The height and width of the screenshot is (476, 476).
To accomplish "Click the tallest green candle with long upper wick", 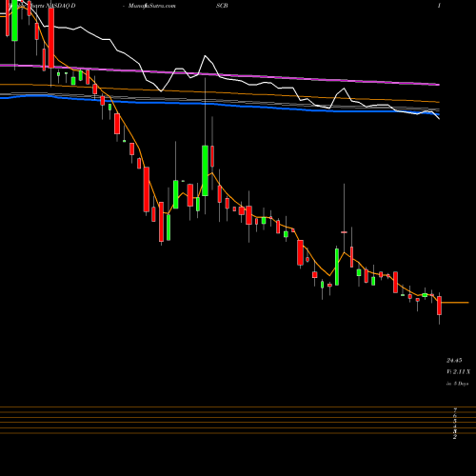I will [x=205, y=170].
